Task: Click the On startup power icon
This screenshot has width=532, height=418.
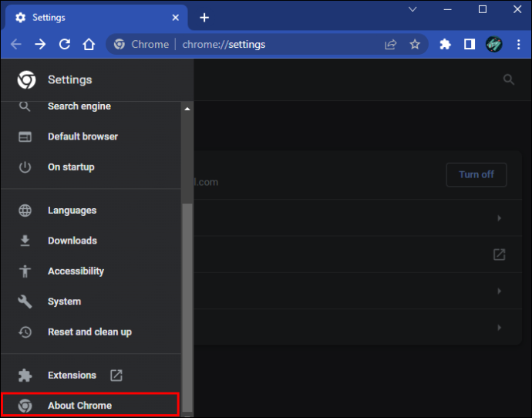Action: point(25,167)
